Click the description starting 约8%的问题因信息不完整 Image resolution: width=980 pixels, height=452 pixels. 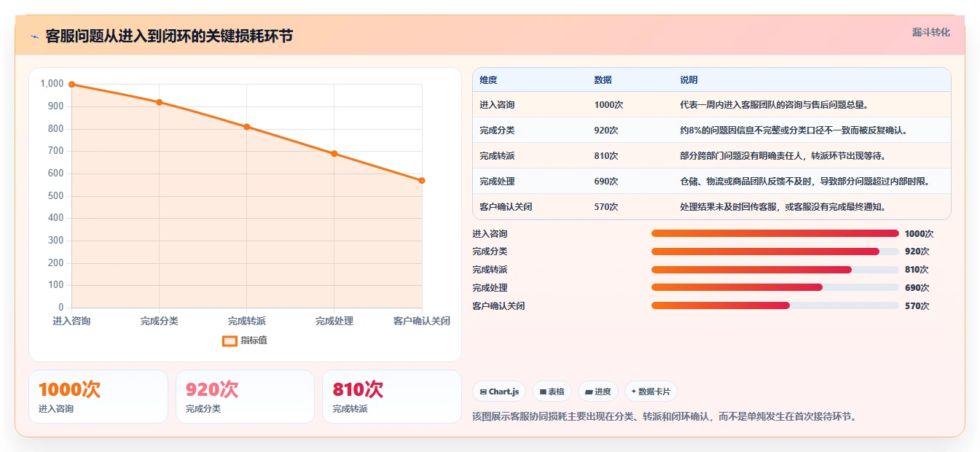tap(793, 130)
